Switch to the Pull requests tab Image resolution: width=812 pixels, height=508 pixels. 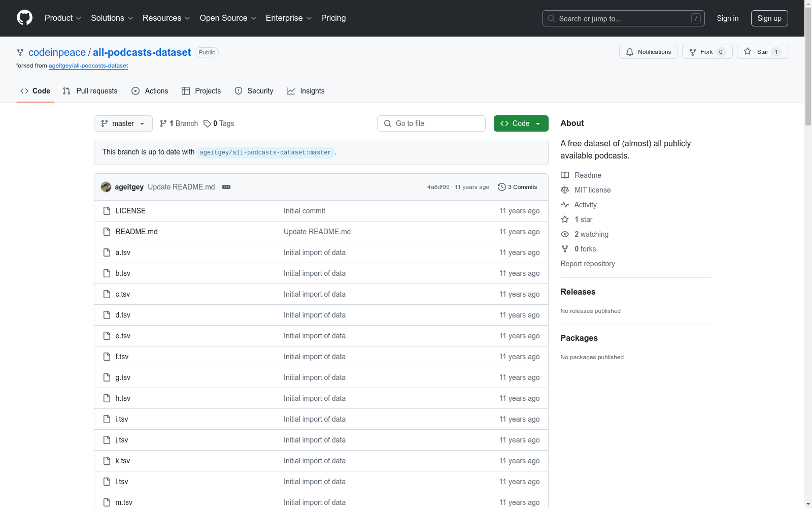point(90,91)
